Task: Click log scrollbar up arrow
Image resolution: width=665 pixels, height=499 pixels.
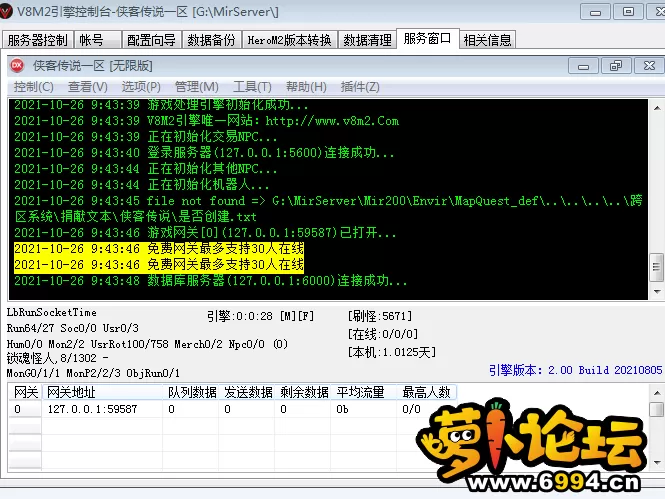Action: [657, 108]
